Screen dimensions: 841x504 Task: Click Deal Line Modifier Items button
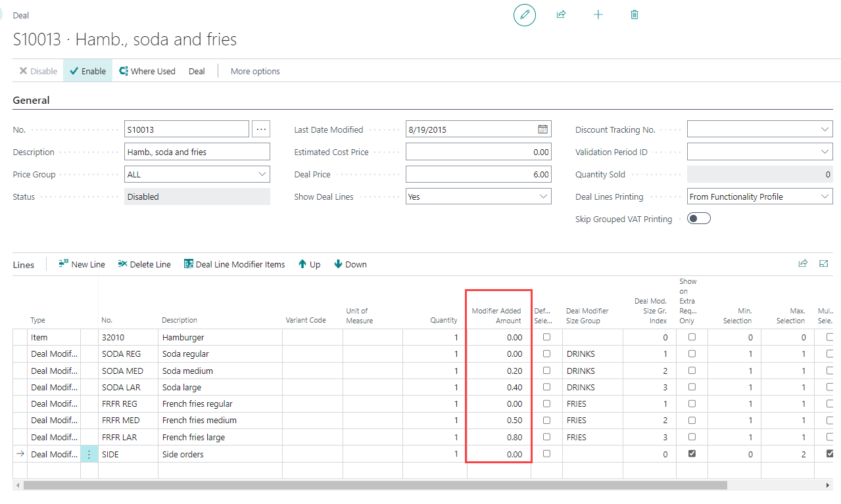234,264
